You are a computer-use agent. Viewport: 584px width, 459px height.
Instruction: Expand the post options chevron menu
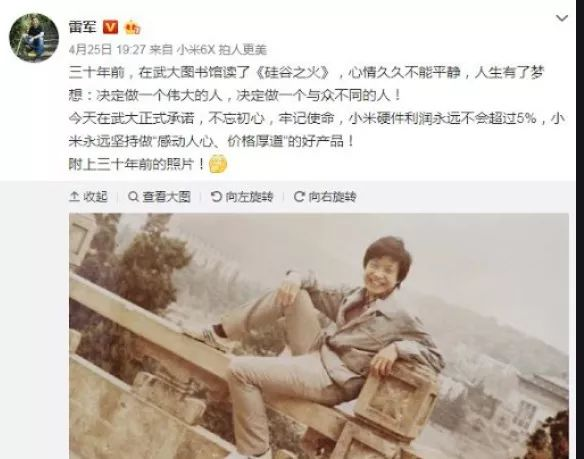tap(562, 18)
